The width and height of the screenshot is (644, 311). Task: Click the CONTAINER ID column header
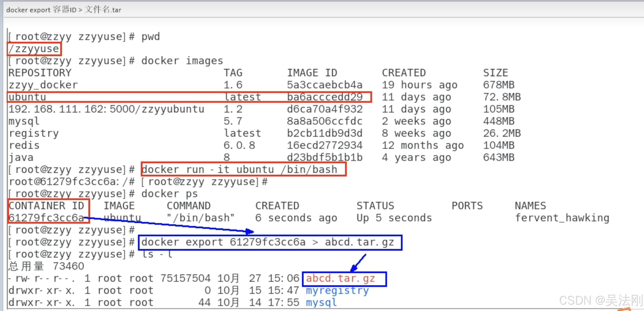[x=46, y=206]
